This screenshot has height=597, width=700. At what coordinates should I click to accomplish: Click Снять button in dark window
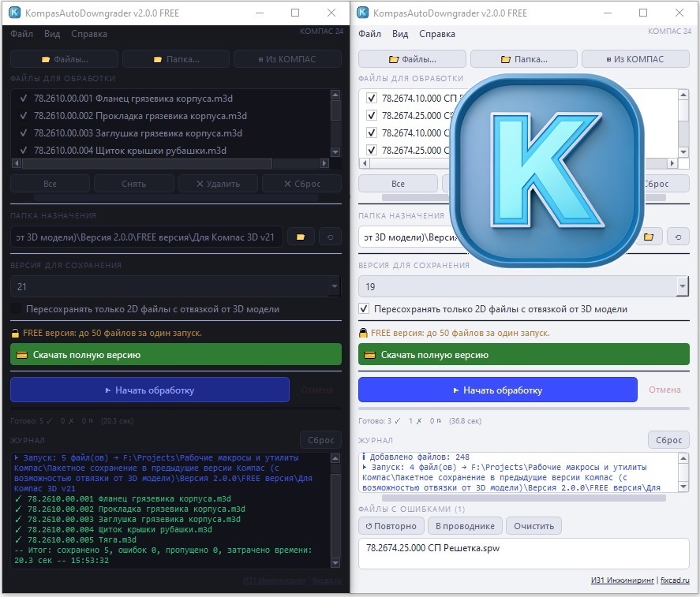click(x=134, y=184)
